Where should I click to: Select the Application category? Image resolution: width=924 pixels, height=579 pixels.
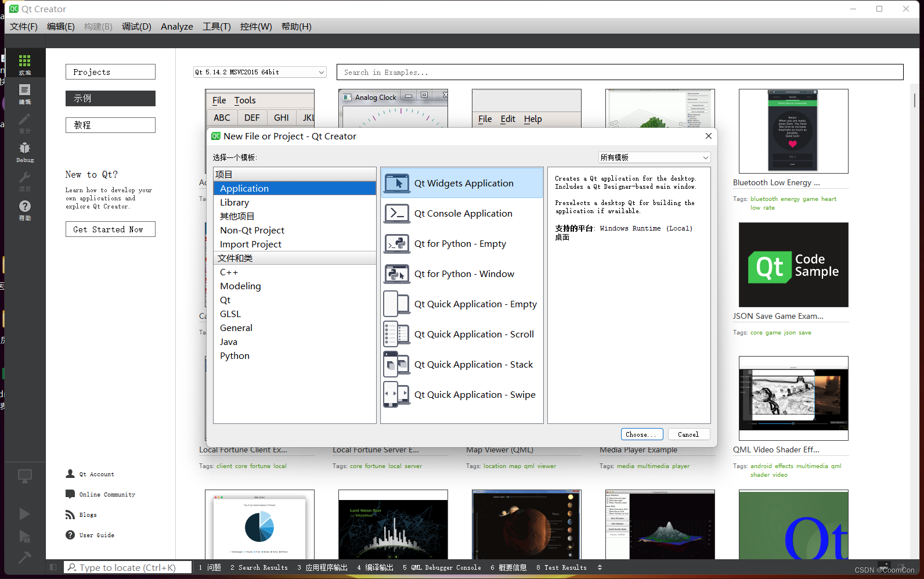coord(295,188)
